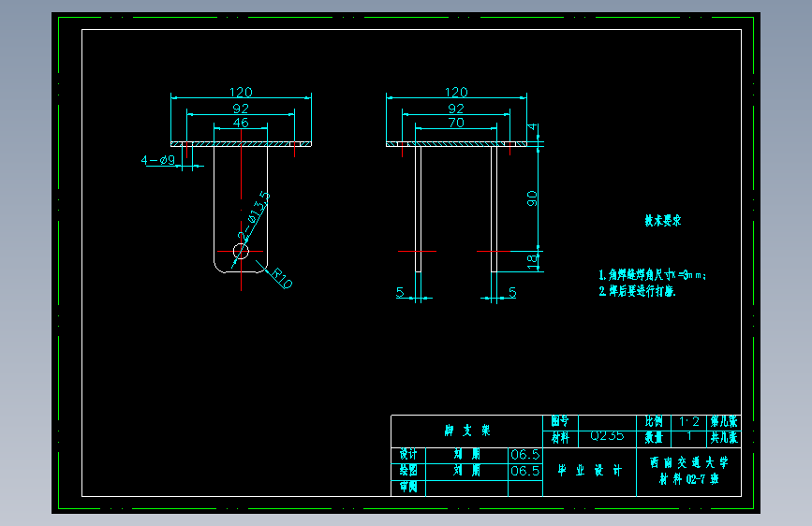Click technical note 2 about grinding after welding

[638, 291]
